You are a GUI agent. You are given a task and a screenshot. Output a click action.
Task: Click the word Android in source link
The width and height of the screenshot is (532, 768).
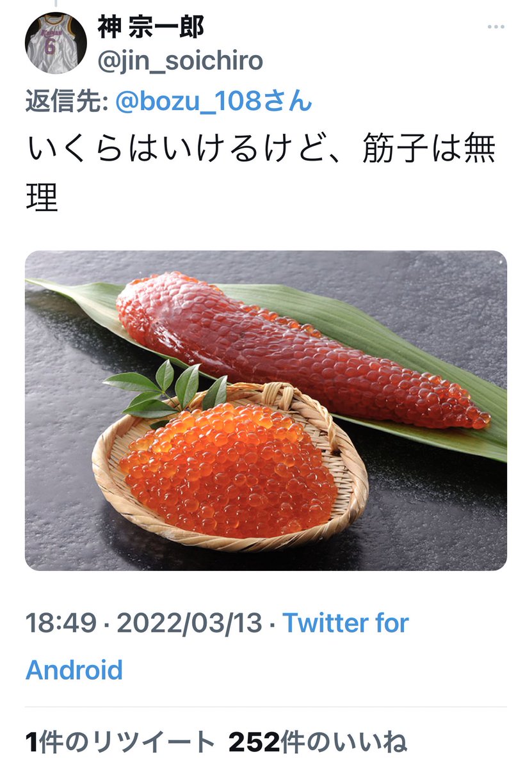74,670
